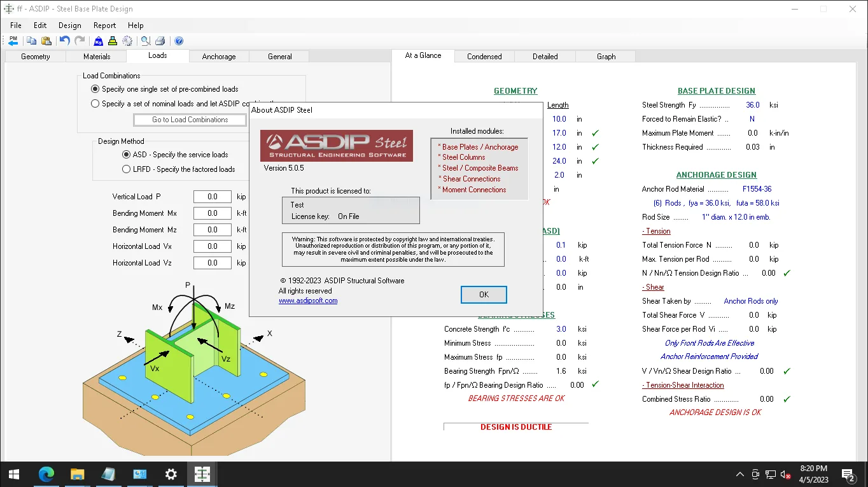Open the www.asdipsoft.com link
Screen dimensions: 868x487
tap(308, 300)
